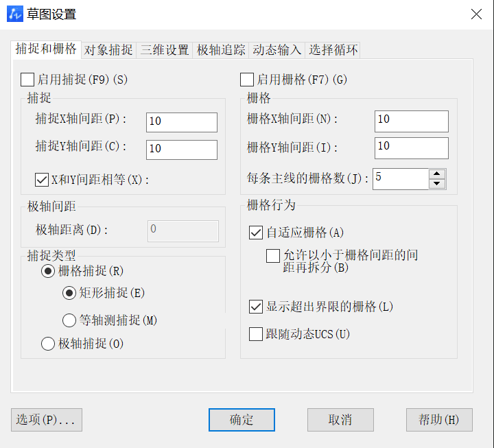Click the 栅格Y轴间距 input field
The height and width of the screenshot is (448, 494).
click(x=412, y=148)
